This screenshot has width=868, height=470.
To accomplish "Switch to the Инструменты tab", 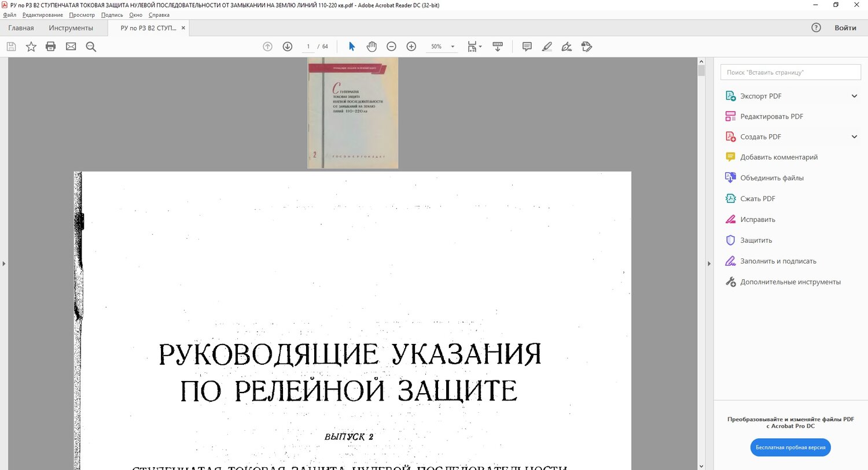I will (71, 27).
